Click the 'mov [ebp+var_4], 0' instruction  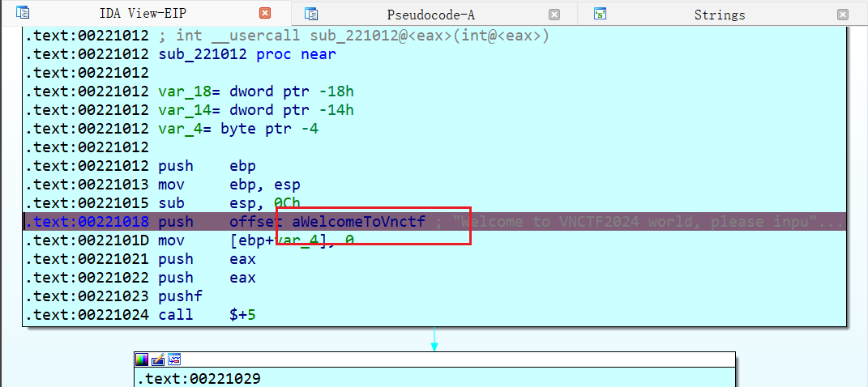(x=256, y=240)
